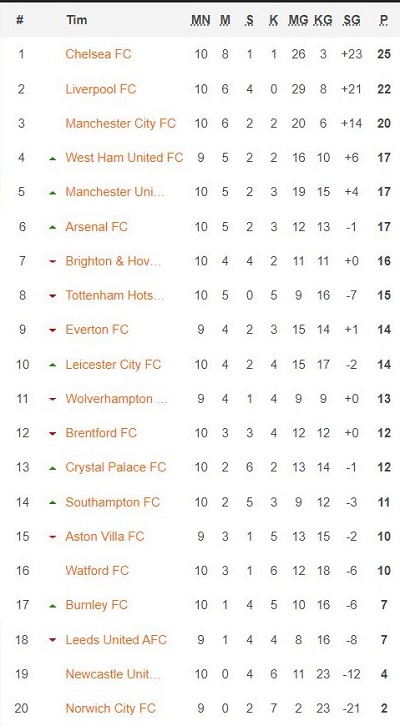Select the Norwich City FC link
The width and height of the screenshot is (400, 726).
(x=110, y=708)
